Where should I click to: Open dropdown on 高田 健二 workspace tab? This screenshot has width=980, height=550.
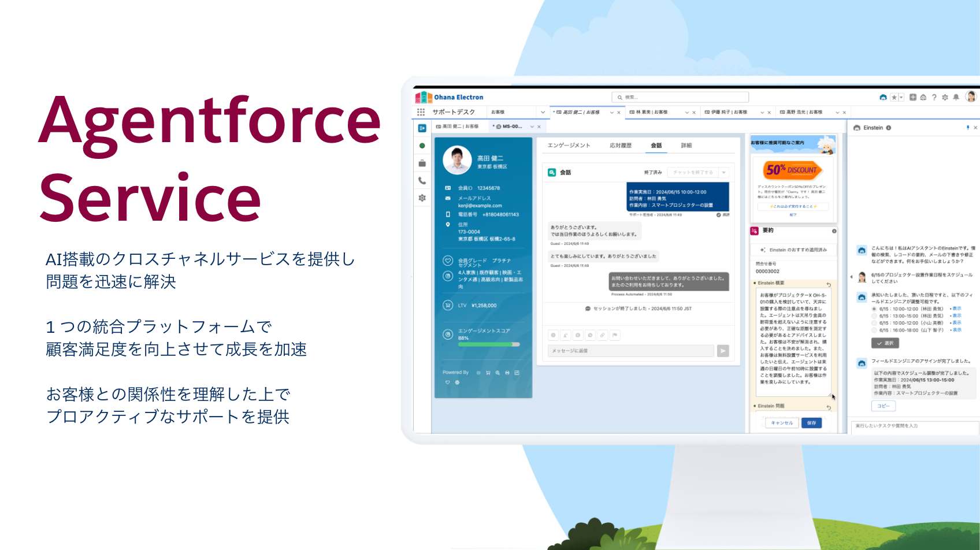click(x=612, y=112)
